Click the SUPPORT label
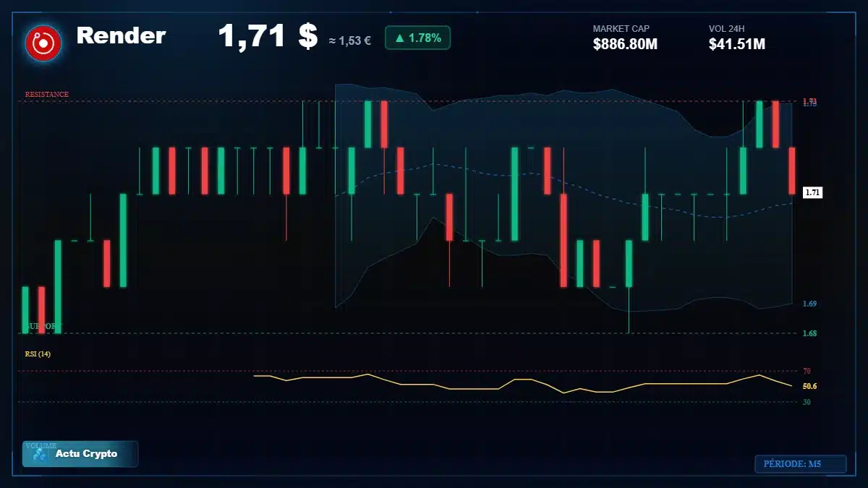 tap(43, 327)
